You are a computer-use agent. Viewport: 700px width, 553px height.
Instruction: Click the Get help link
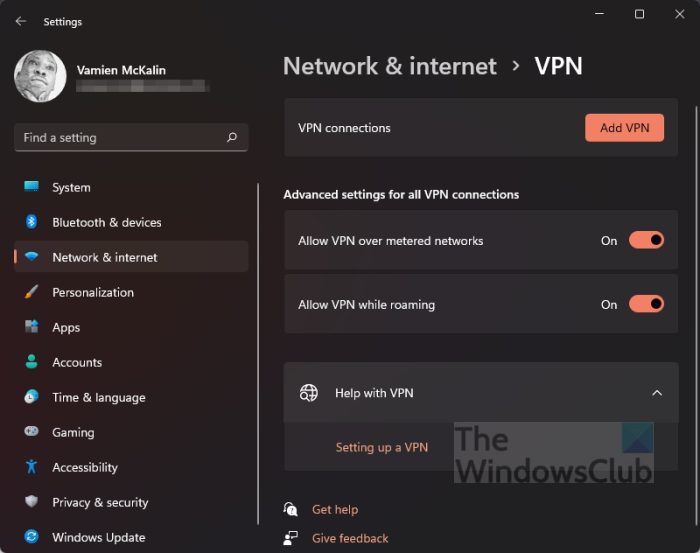tap(334, 509)
